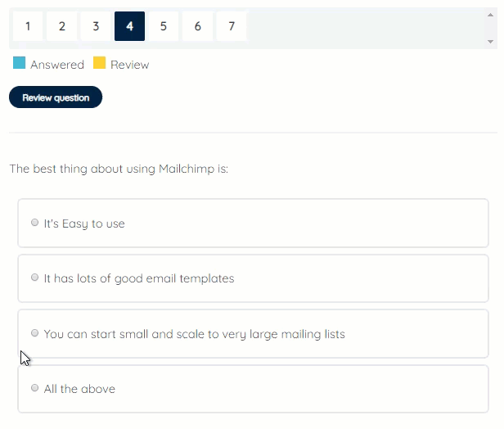Navigate to question 5
This screenshot has width=504, height=429.
click(x=164, y=26)
